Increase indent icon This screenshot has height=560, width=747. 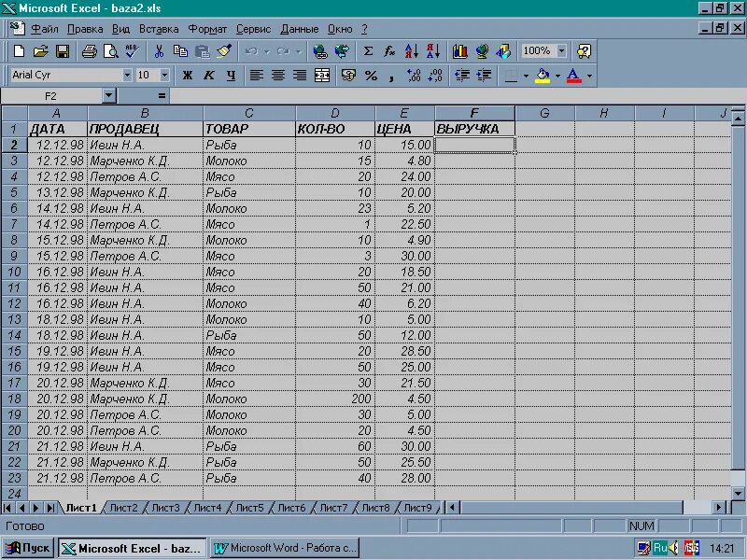pyautogui.click(x=484, y=76)
